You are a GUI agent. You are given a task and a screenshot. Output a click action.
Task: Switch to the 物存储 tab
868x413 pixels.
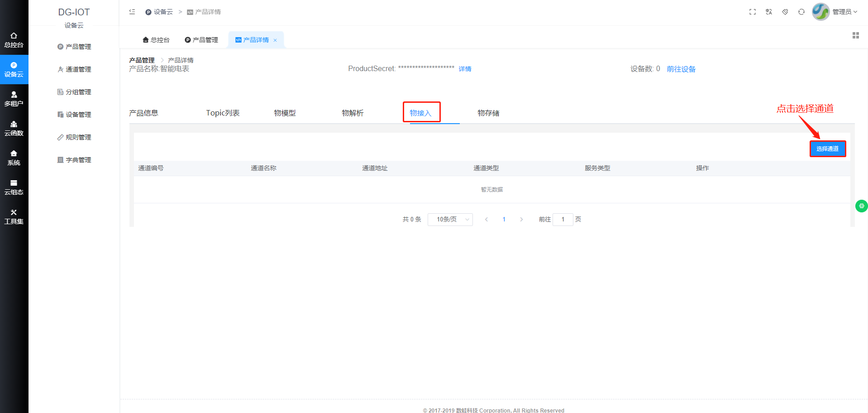[488, 113]
